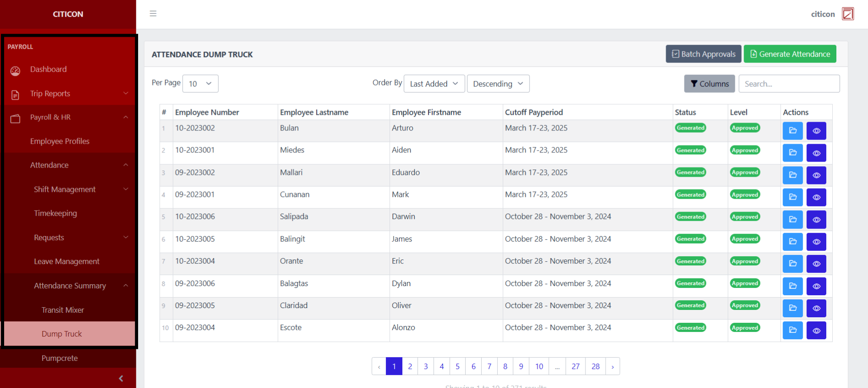View Dylan Balagtas record with eye icon
The height and width of the screenshot is (388, 868).
tap(816, 286)
